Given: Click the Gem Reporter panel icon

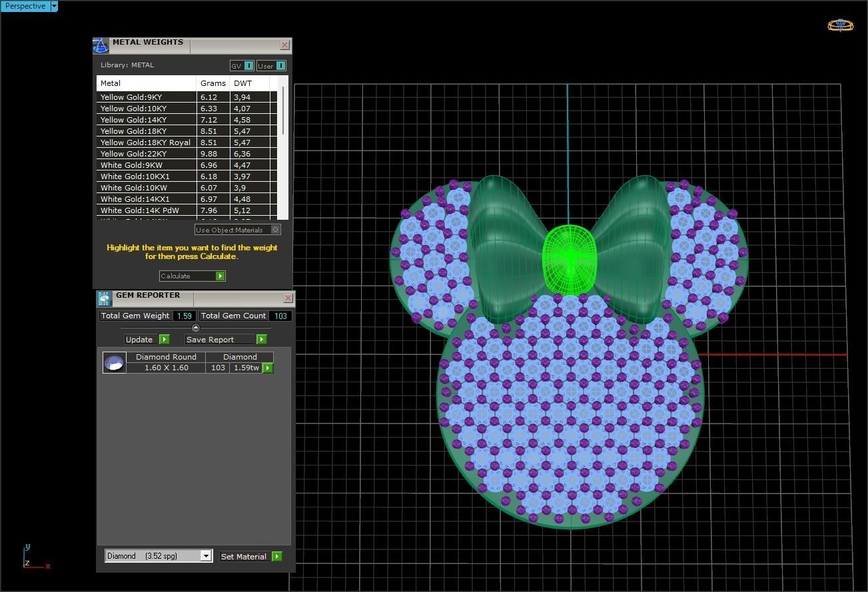Looking at the screenshot, I should tap(104, 298).
